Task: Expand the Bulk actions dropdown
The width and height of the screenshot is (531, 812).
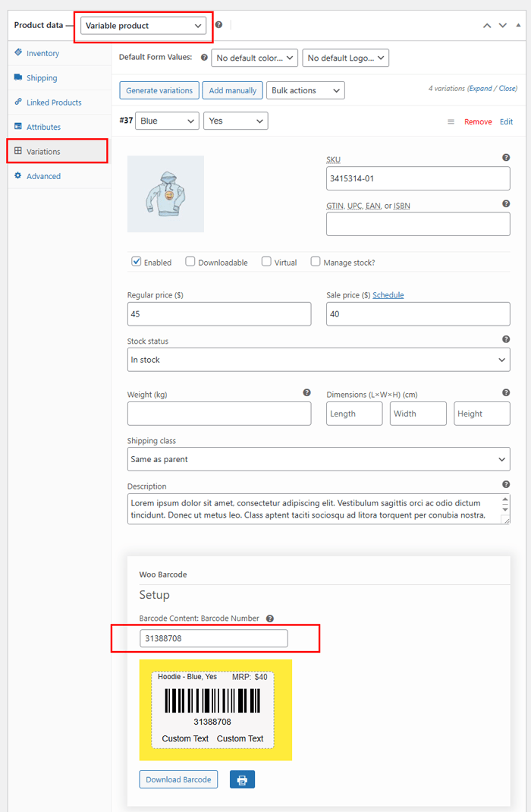Action: pos(305,90)
